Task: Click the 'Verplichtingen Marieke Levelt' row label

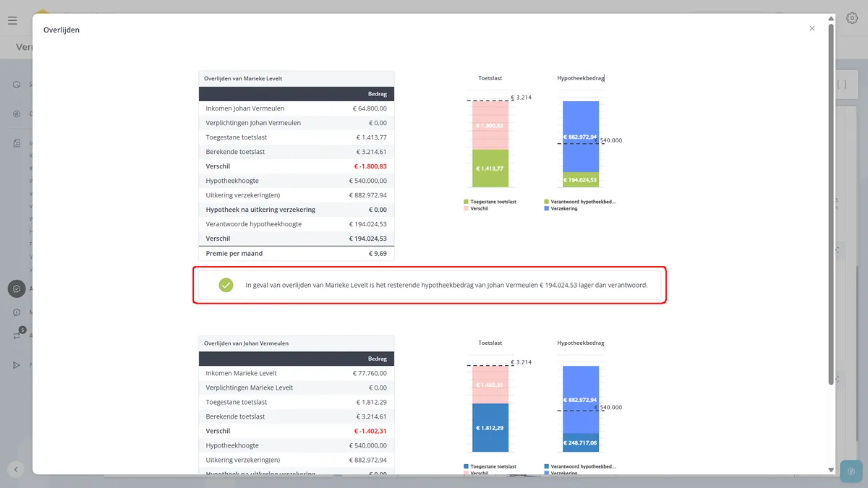Action: (x=250, y=388)
